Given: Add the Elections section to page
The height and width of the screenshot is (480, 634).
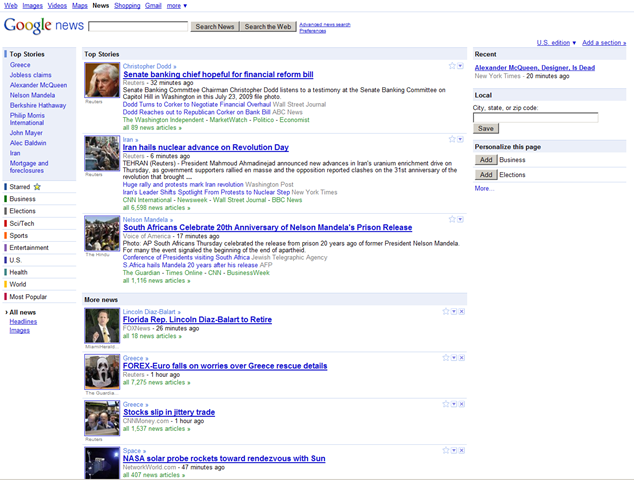Looking at the screenshot, I should coord(486,175).
